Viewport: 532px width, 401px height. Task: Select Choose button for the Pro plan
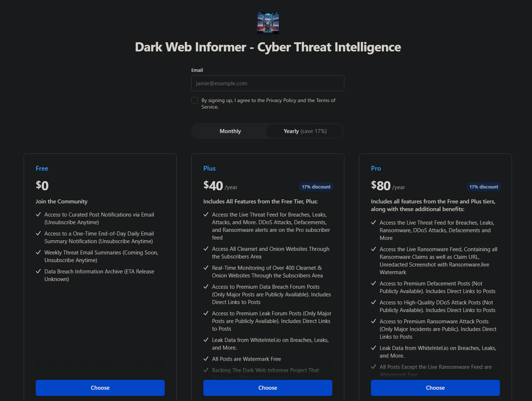point(435,388)
